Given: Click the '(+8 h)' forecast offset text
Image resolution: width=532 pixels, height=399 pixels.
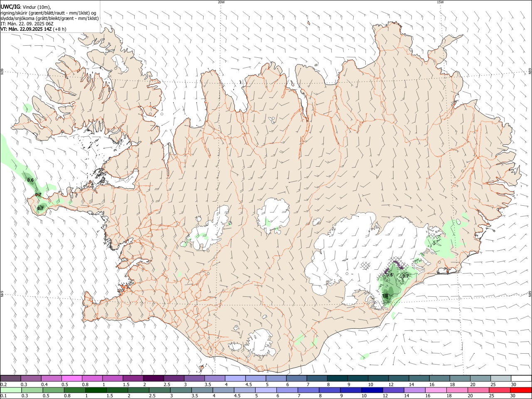Looking at the screenshot, I should tap(60, 29).
